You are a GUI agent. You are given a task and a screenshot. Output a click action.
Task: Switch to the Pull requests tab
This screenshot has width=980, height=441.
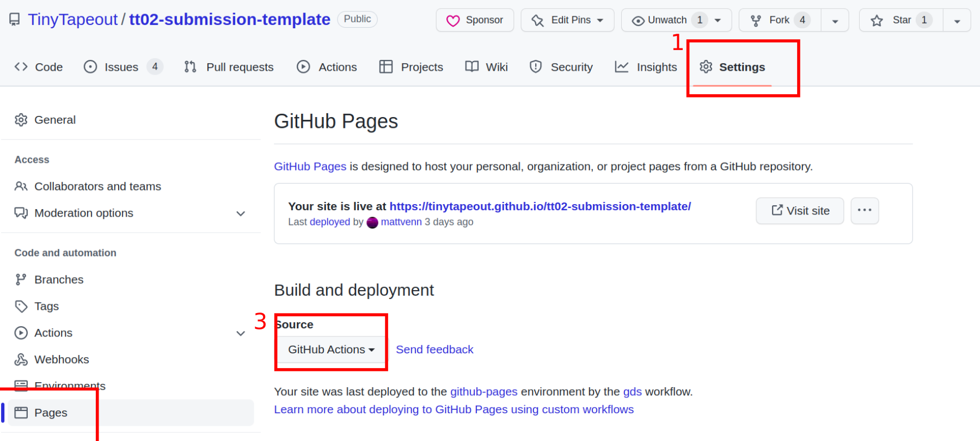(x=229, y=67)
